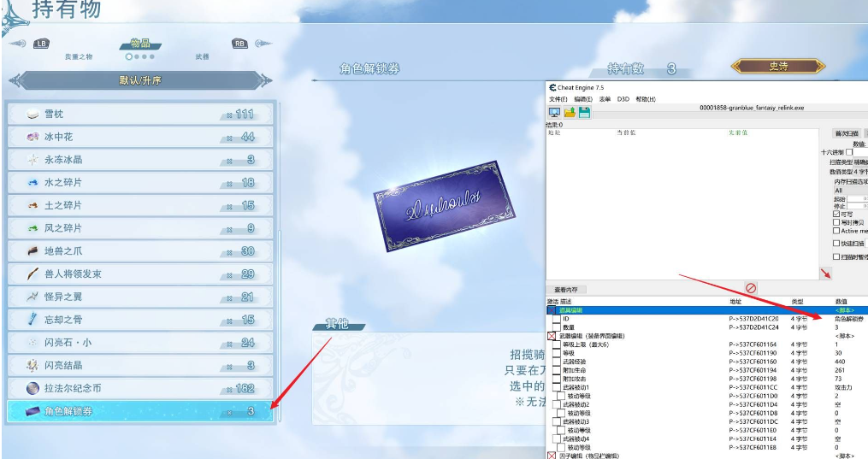
Task: Click the open file folder icon
Action: [570, 113]
